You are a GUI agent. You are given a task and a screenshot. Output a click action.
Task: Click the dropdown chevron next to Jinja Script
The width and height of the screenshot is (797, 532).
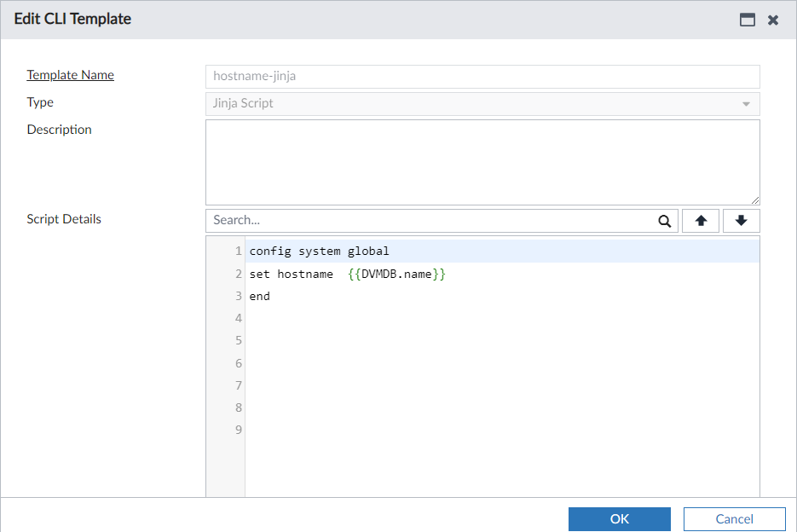(x=748, y=102)
